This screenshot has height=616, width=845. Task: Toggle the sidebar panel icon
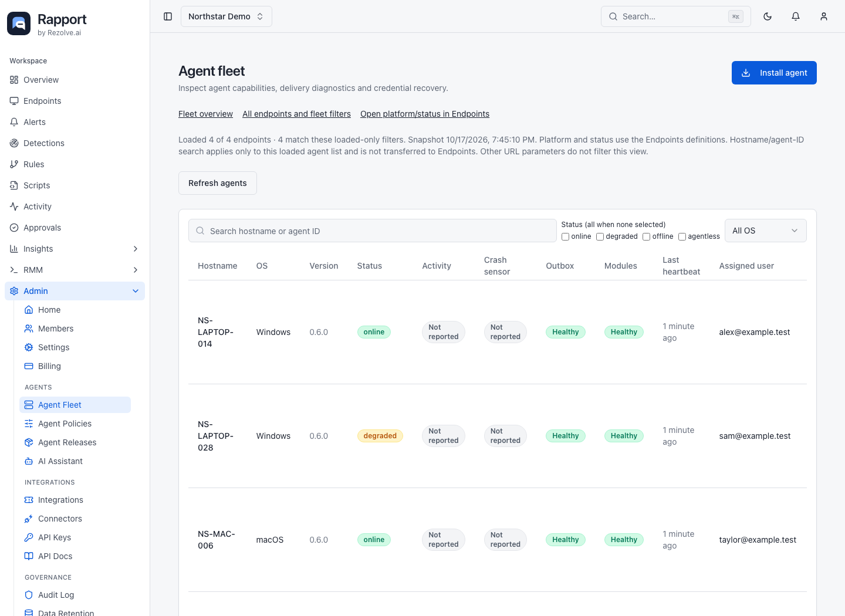168,16
